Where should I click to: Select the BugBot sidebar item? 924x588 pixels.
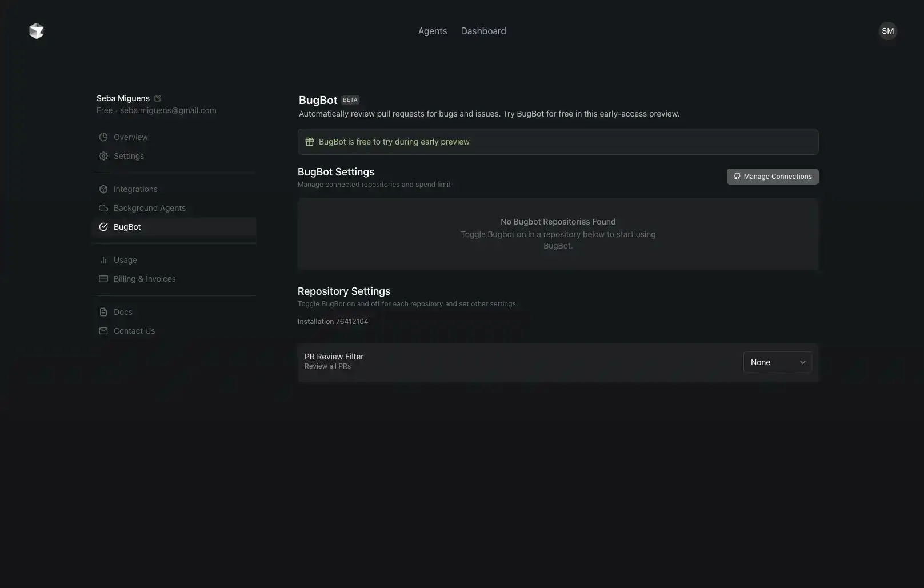(174, 227)
